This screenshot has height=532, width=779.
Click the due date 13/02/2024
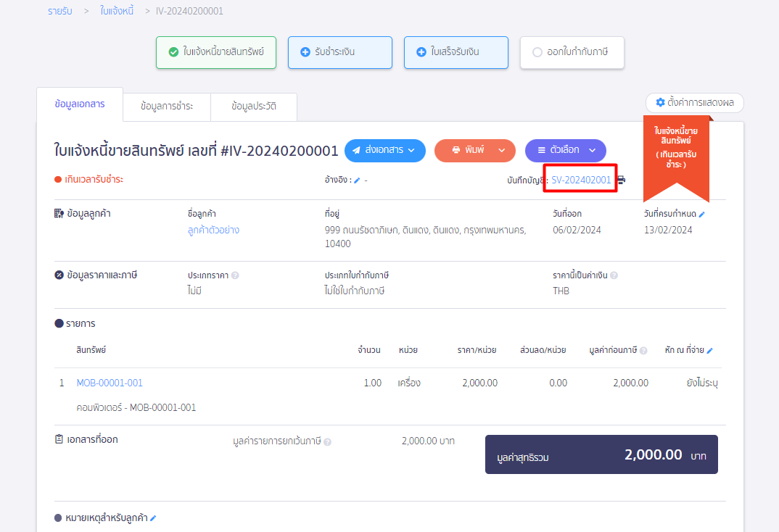point(668,230)
